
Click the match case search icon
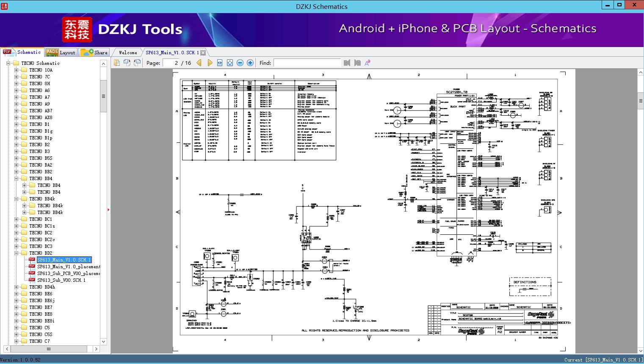click(x=368, y=63)
